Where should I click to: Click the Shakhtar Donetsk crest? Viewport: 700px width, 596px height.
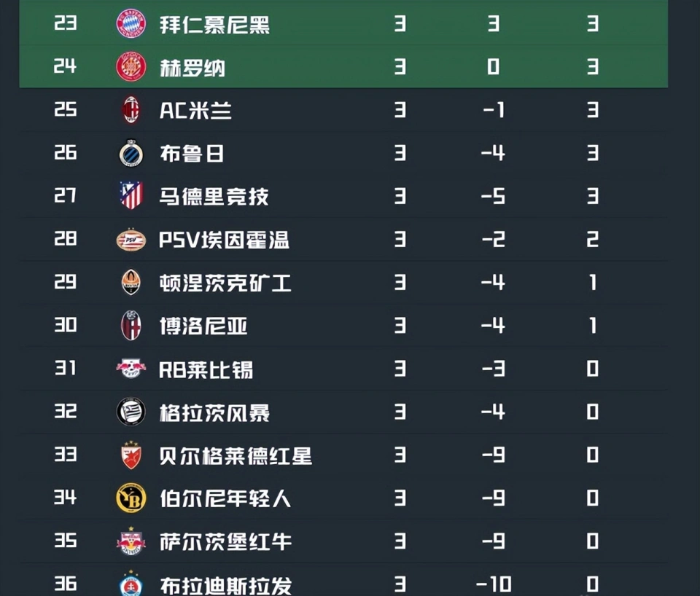click(x=131, y=283)
